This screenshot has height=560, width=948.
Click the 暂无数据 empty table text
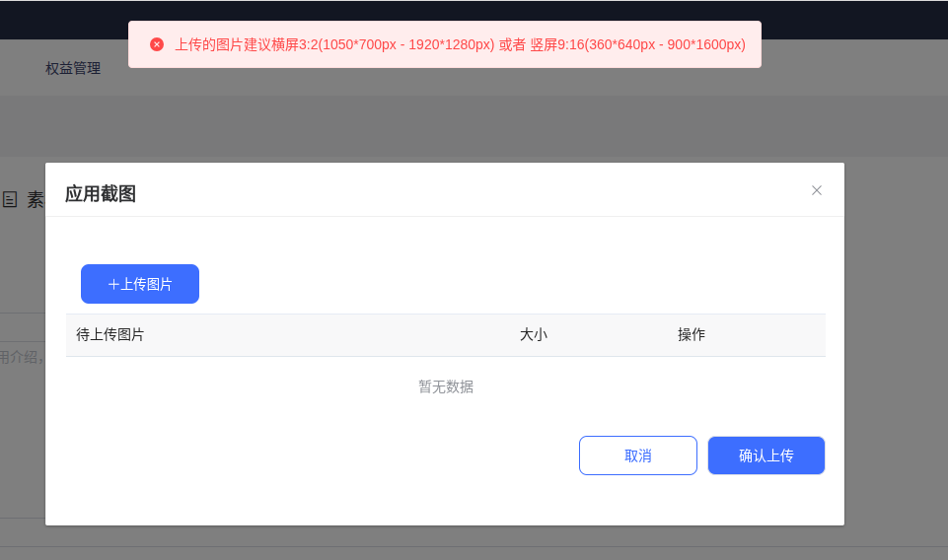[x=446, y=386]
